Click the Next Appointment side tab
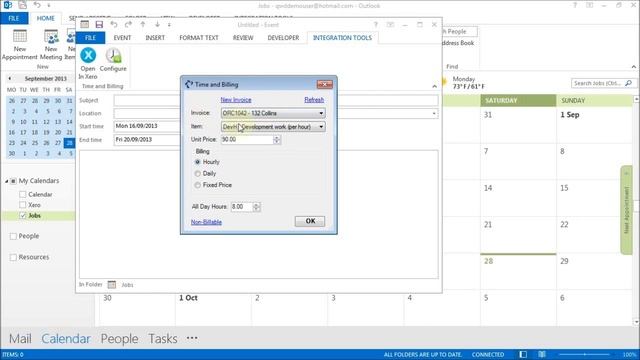Screen dimensions: 640x360 (626, 210)
